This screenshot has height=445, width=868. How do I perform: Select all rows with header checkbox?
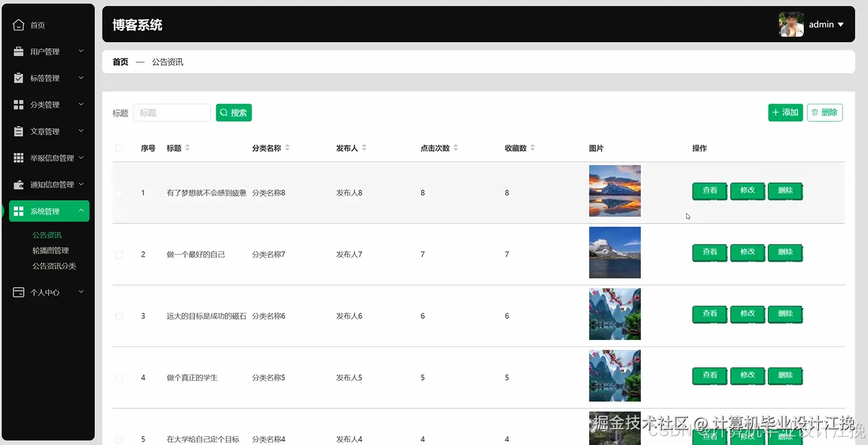tap(119, 148)
